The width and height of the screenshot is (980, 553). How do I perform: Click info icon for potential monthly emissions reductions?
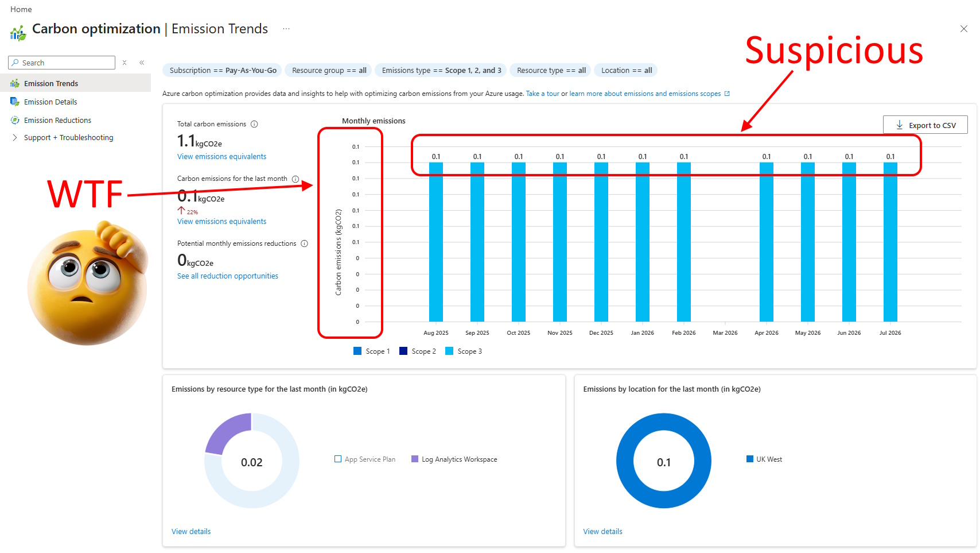(x=305, y=243)
